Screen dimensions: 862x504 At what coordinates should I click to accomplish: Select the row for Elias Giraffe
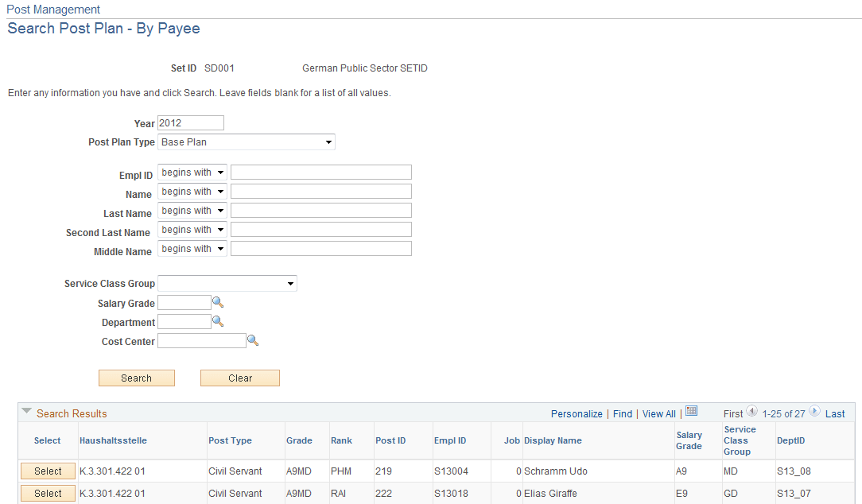(47, 493)
